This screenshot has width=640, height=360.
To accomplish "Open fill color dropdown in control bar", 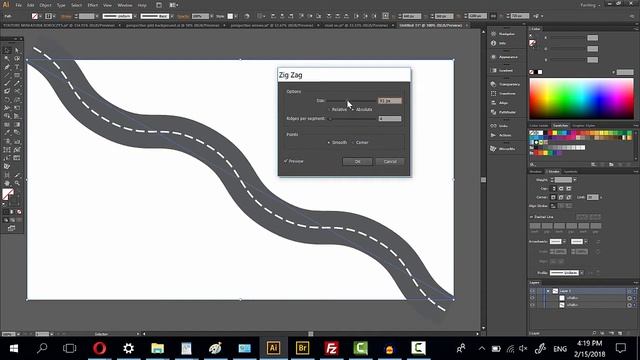I will [x=40, y=16].
